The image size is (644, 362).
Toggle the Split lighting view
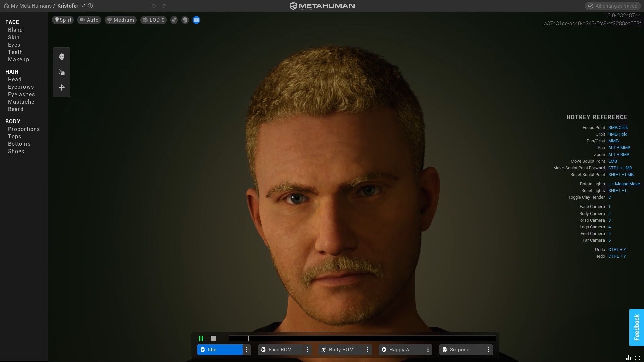pos(62,20)
